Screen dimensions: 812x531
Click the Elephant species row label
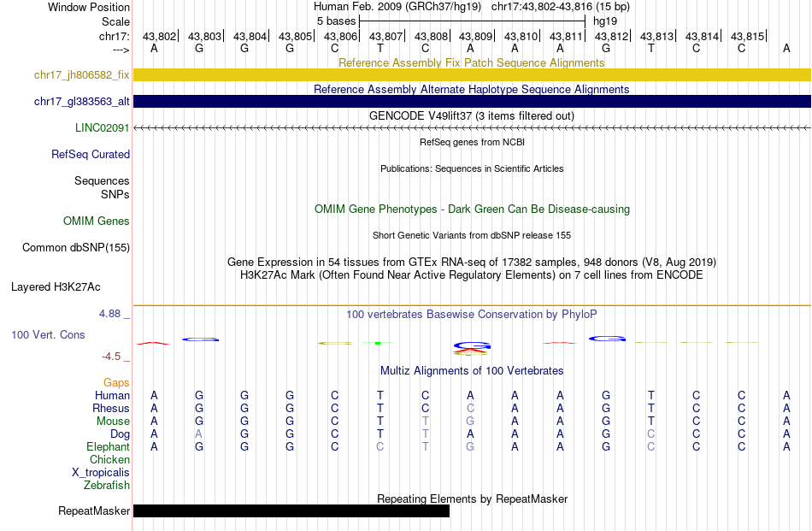(108, 447)
